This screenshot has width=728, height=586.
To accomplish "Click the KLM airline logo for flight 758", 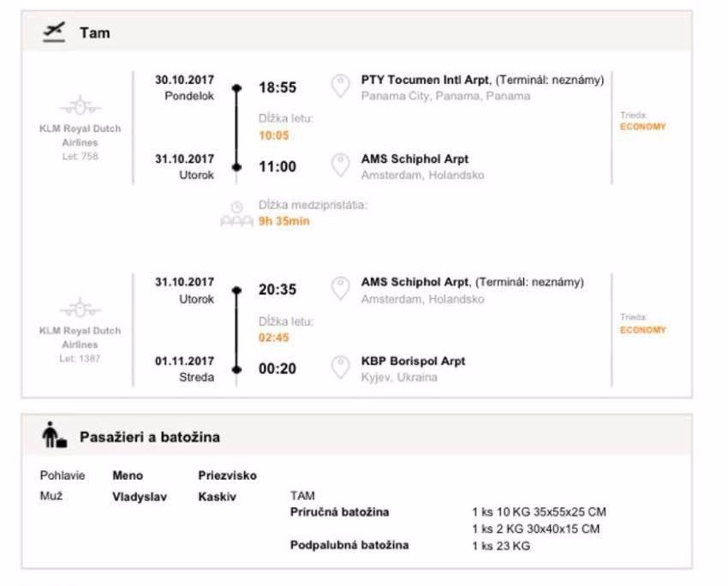I will [80, 107].
